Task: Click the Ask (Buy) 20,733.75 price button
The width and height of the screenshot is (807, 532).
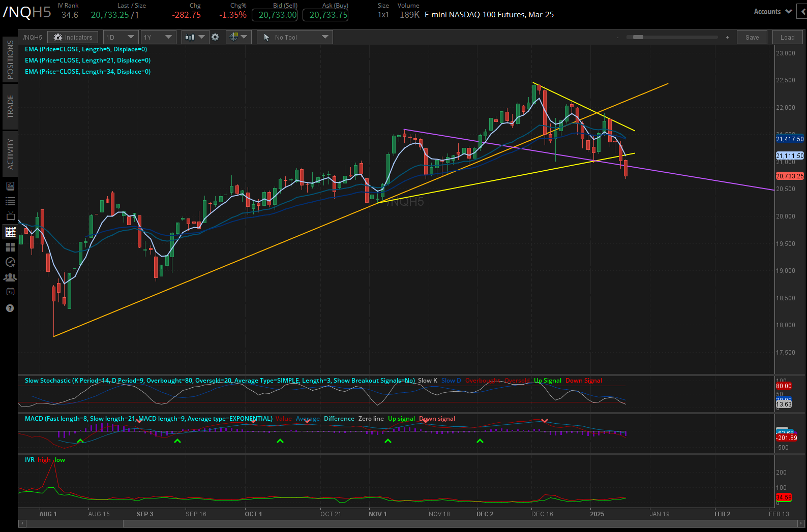Action: tap(325, 15)
